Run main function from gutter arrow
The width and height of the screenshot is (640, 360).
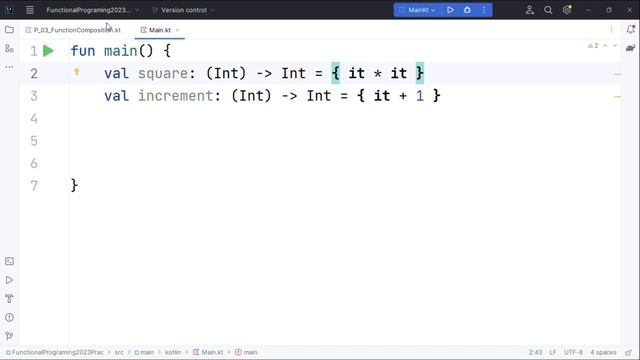coord(49,51)
